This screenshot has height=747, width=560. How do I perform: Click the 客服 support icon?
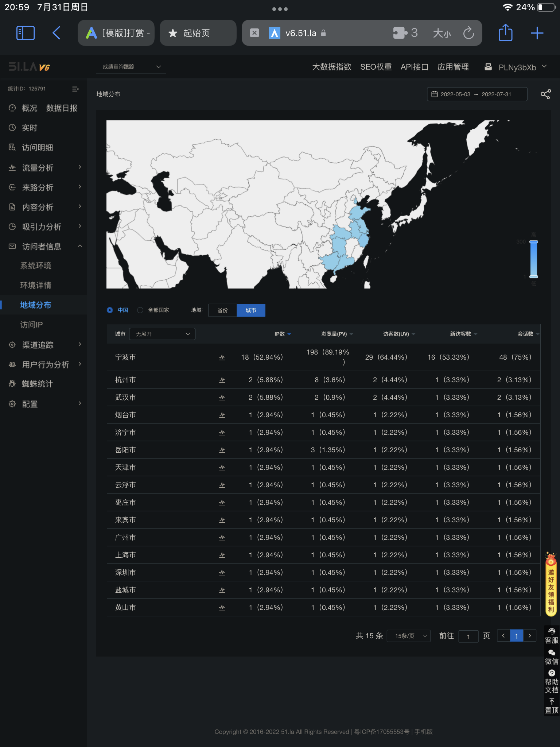click(x=552, y=636)
